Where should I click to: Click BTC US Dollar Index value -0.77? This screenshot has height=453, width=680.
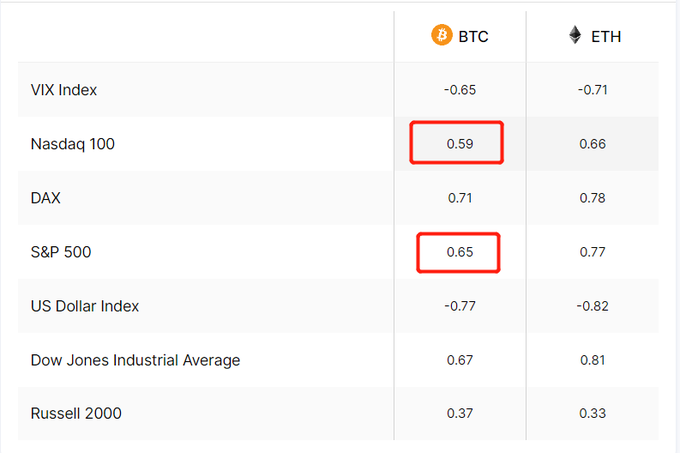coord(460,306)
